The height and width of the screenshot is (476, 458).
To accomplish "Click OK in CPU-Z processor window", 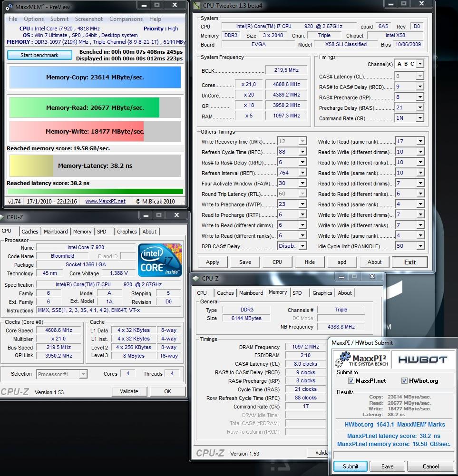I will pyautogui.click(x=168, y=391).
